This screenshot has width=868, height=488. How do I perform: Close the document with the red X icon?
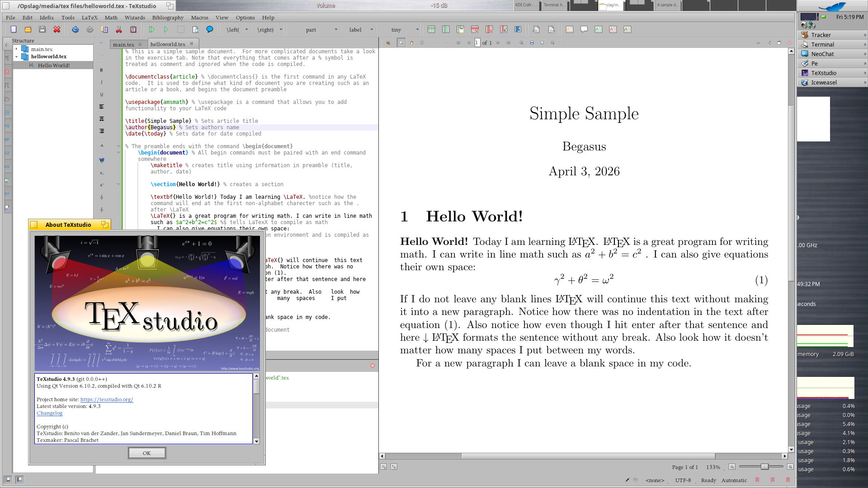pos(57,29)
